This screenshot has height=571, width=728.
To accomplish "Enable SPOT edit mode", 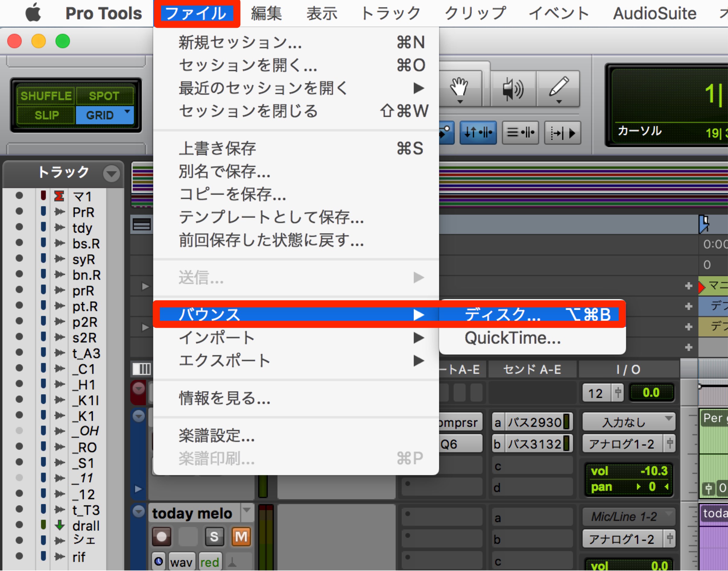I will [104, 96].
